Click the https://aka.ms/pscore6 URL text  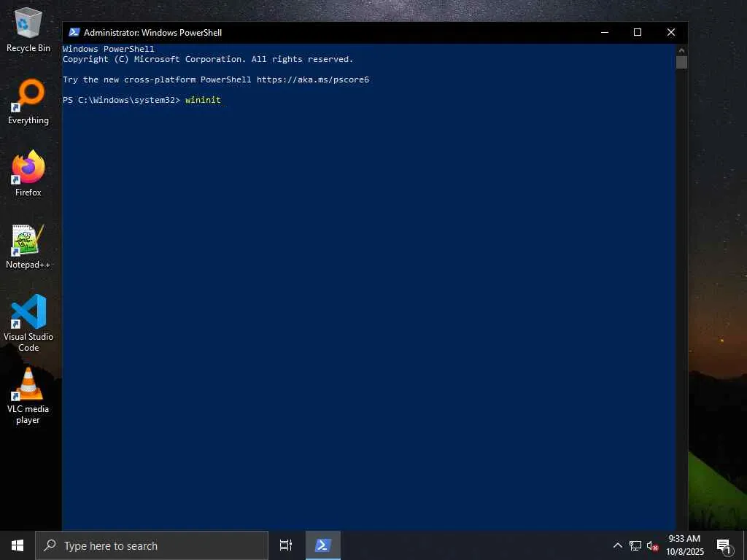[x=312, y=79]
